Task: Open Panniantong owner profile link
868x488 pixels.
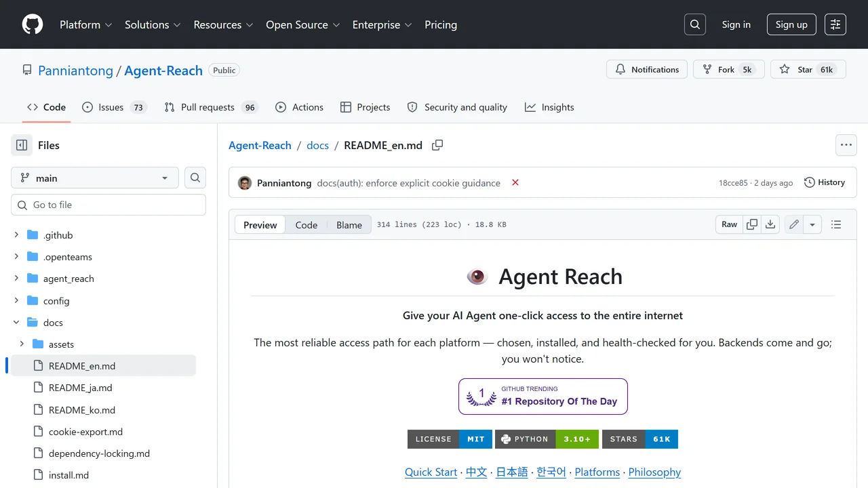Action: tap(76, 70)
